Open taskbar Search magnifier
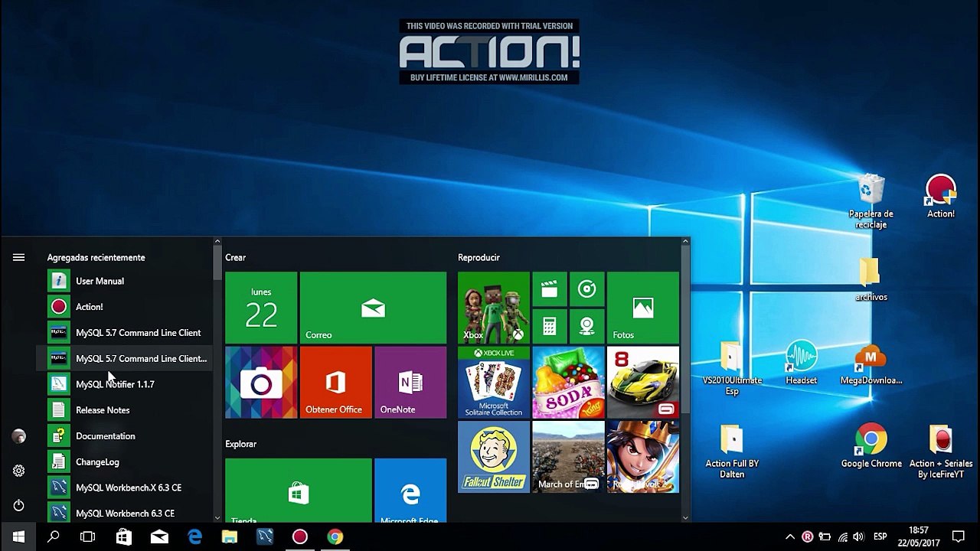 click(x=54, y=536)
